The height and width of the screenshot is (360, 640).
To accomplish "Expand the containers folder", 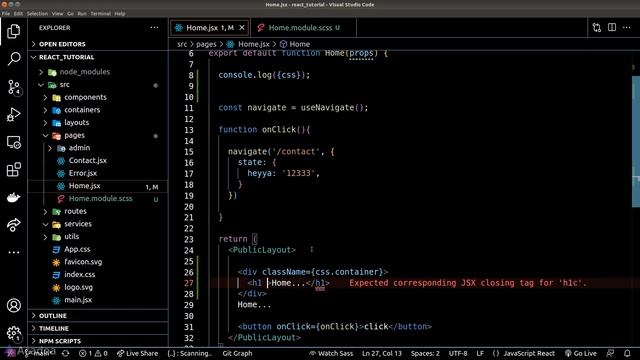I will [x=98, y=110].
